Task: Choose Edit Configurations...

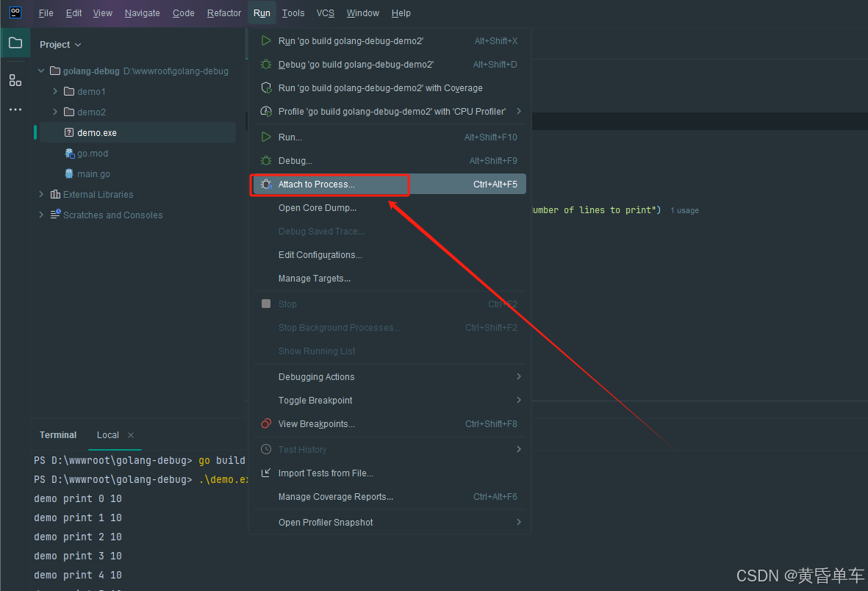Action: pyautogui.click(x=390, y=255)
